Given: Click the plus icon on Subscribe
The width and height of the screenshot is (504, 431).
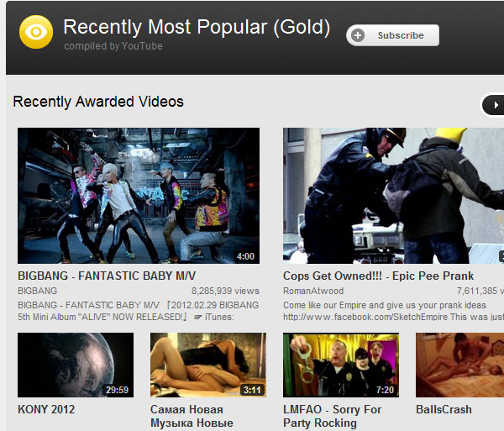Looking at the screenshot, I should click(358, 35).
